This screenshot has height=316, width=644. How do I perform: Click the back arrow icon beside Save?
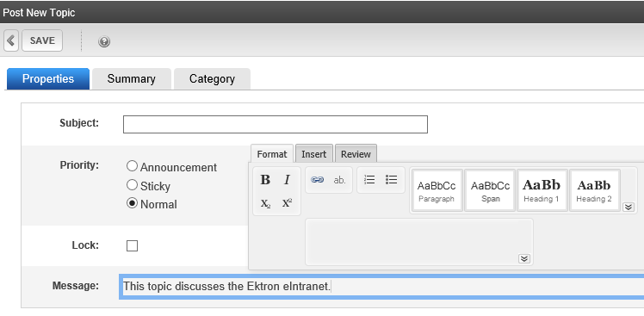tap(11, 40)
